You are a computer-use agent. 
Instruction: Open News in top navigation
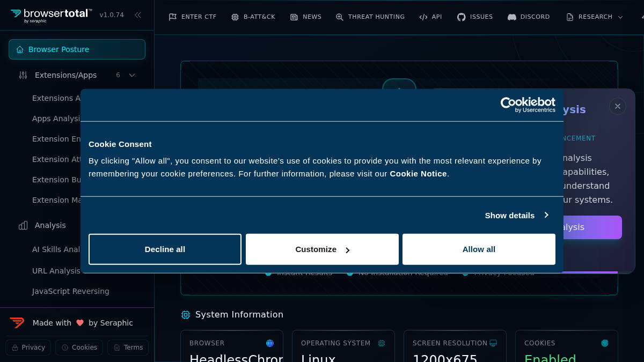306,17
